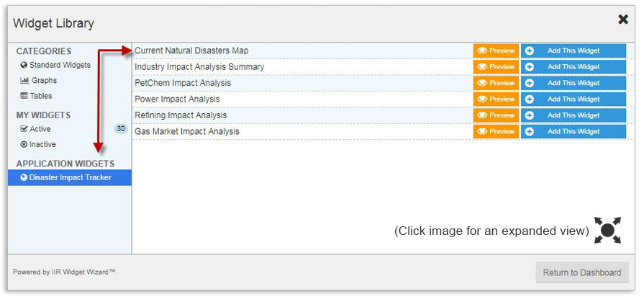Click the bar chart Graphs icon
The height and width of the screenshot is (307, 644).
tap(24, 81)
